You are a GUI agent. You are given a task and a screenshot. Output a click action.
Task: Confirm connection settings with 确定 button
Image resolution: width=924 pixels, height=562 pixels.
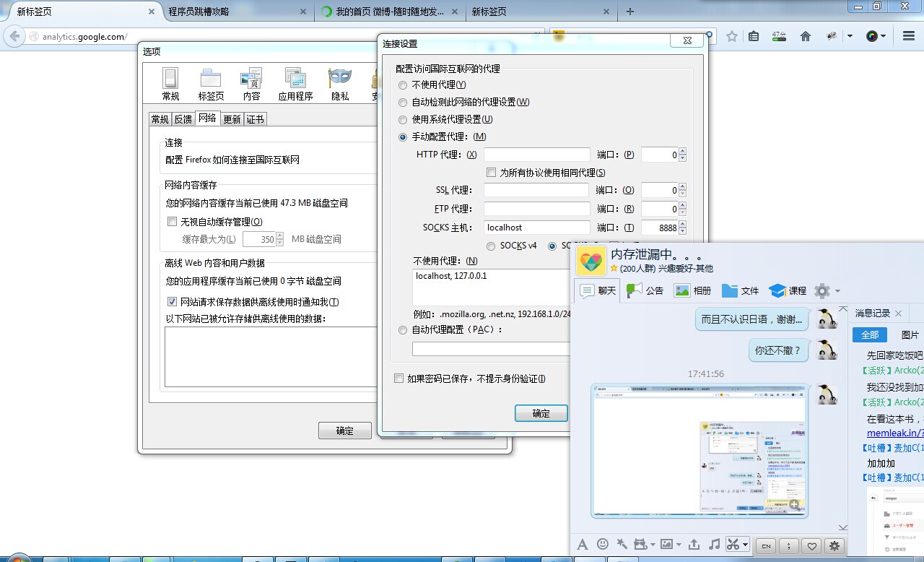click(541, 413)
